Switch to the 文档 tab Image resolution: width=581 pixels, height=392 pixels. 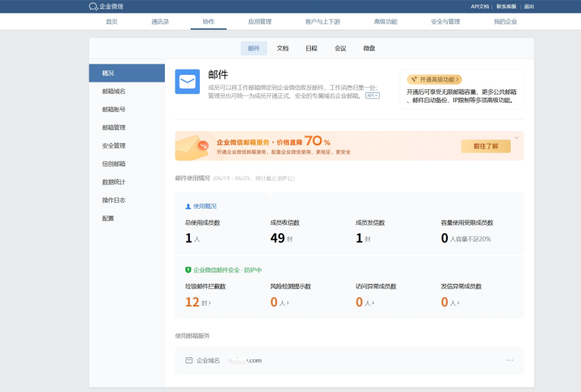[282, 48]
